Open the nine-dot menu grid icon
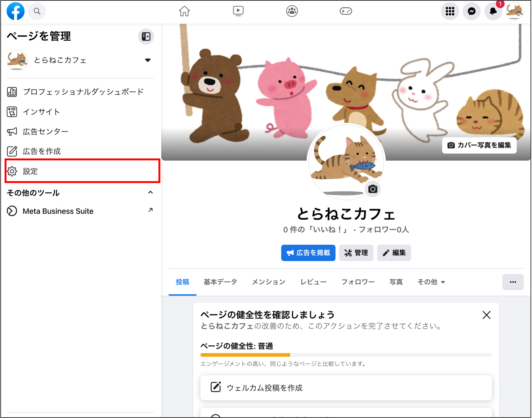 (x=450, y=11)
